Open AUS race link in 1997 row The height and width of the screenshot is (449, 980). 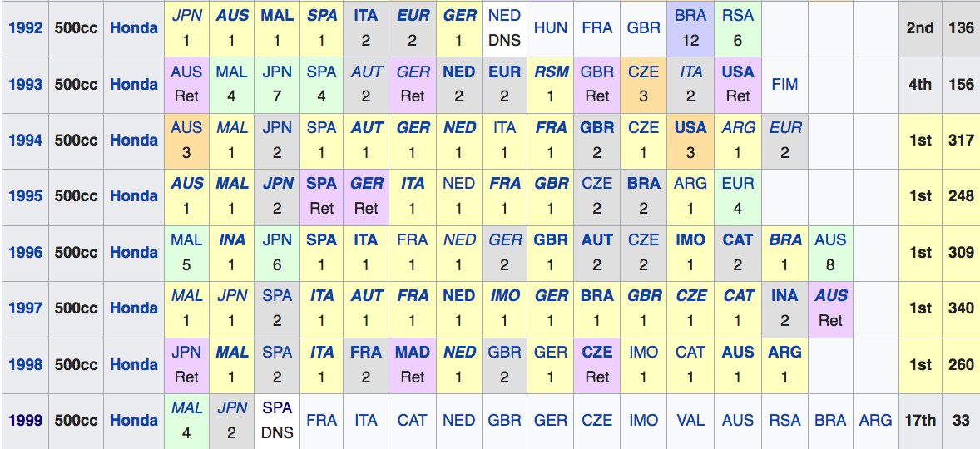click(x=831, y=295)
